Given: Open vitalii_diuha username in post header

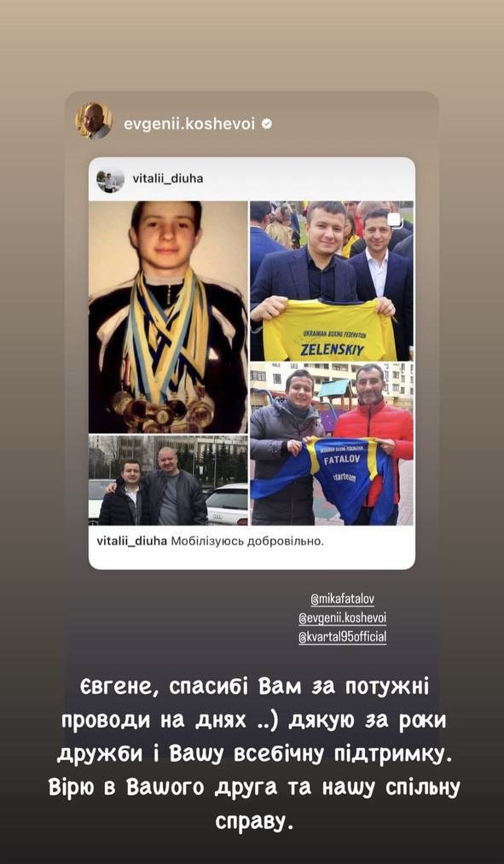Looking at the screenshot, I should (168, 178).
